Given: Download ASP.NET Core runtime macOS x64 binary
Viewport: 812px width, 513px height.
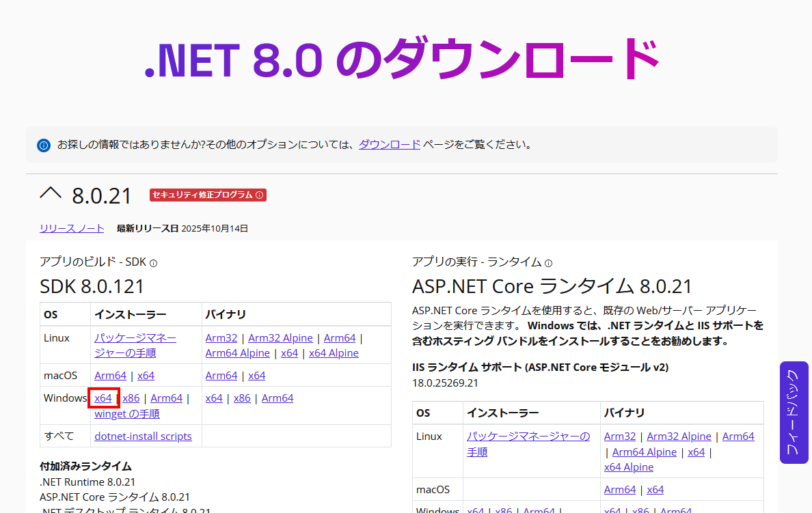Looking at the screenshot, I should tap(655, 490).
